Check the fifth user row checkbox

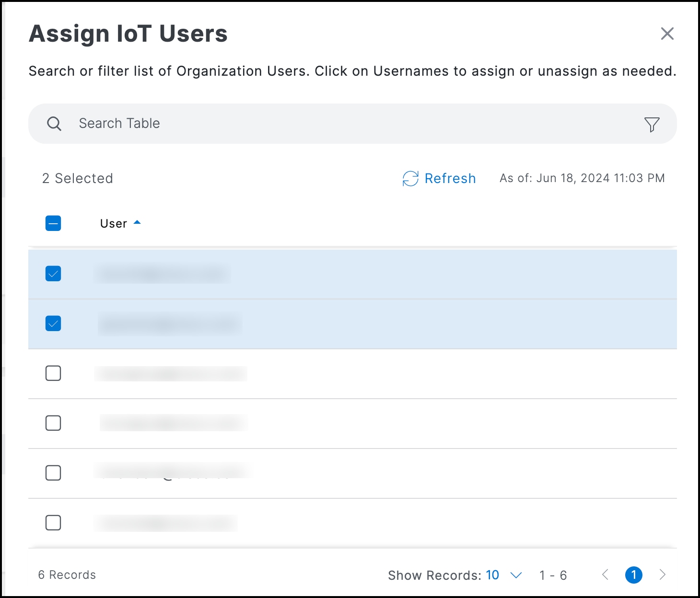53,473
